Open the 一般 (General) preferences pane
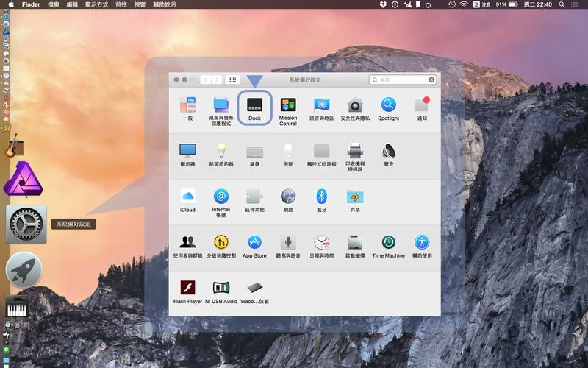The height and width of the screenshot is (368, 588). (x=187, y=108)
